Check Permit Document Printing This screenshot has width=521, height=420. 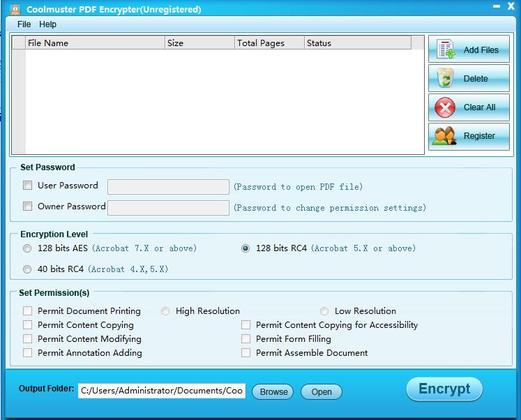[x=28, y=310]
